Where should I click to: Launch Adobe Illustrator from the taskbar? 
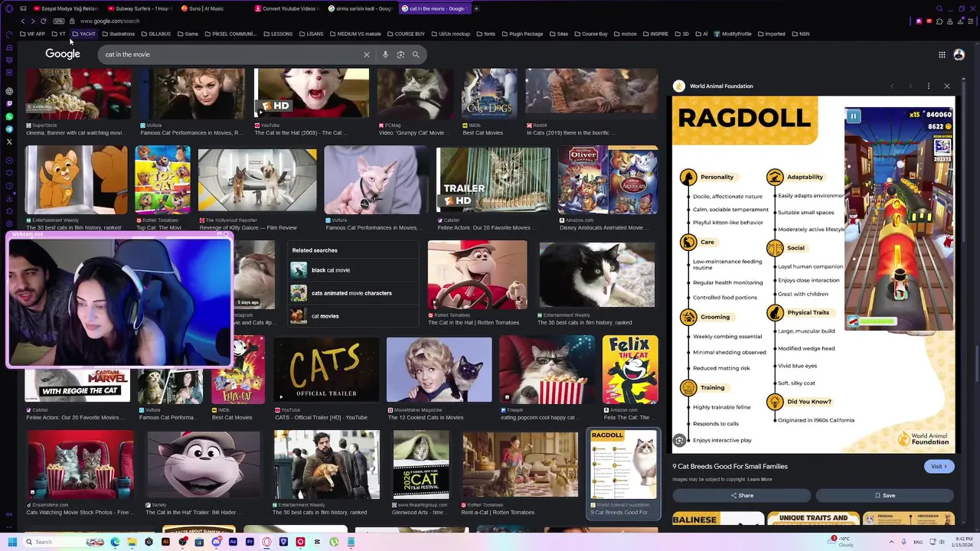point(165,542)
